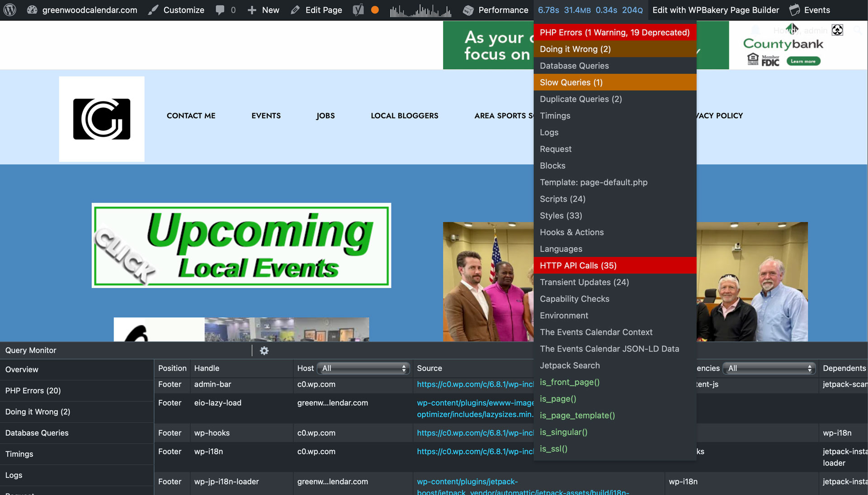Click Edit with WPBakery Page Builder
The image size is (868, 495).
click(716, 10)
